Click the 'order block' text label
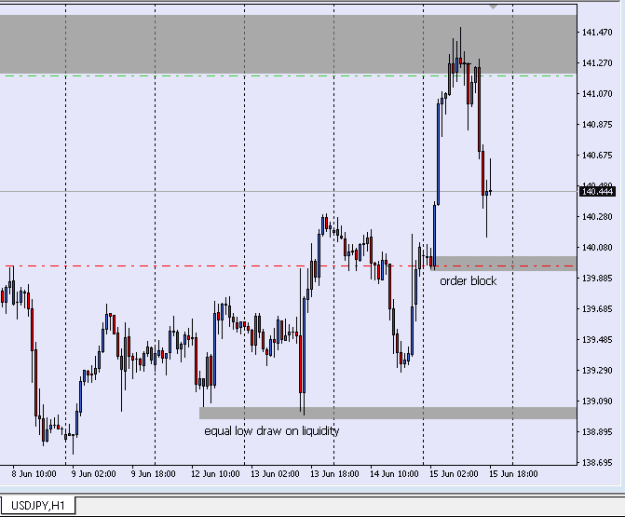The width and height of the screenshot is (625, 517). pyautogui.click(x=468, y=281)
